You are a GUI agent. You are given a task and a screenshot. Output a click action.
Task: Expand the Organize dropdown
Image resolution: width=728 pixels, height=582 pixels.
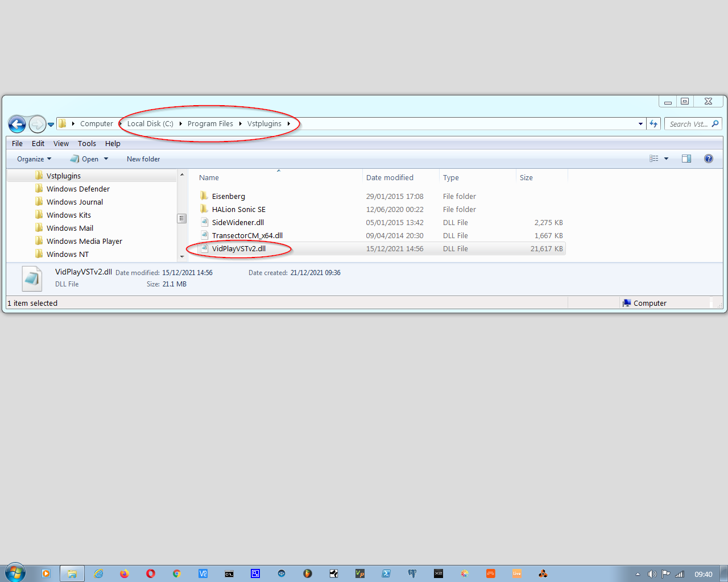click(34, 159)
